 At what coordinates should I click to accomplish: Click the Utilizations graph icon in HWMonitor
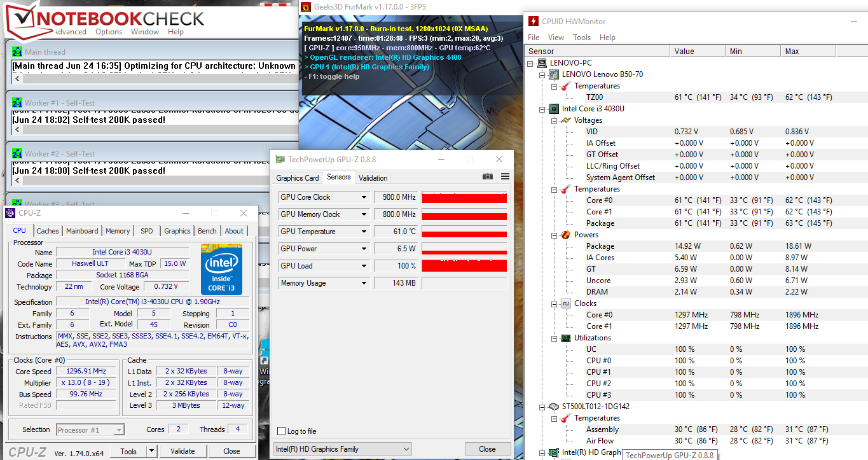click(x=565, y=338)
